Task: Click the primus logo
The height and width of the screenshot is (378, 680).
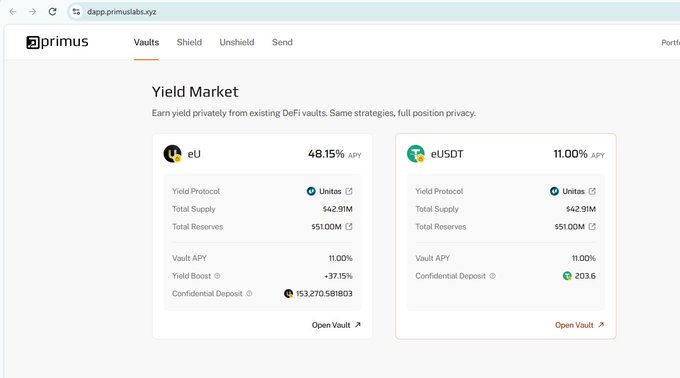Action: pyautogui.click(x=57, y=42)
